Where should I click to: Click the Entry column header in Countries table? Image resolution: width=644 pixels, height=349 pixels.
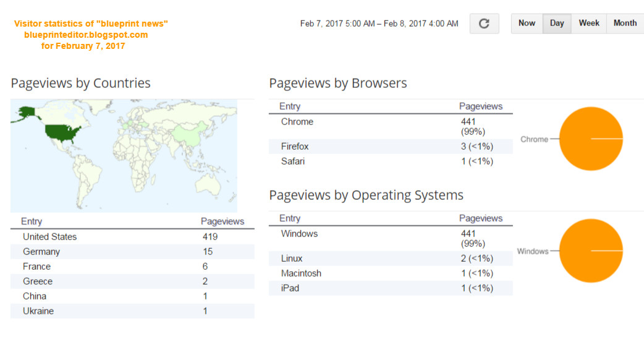pos(32,221)
